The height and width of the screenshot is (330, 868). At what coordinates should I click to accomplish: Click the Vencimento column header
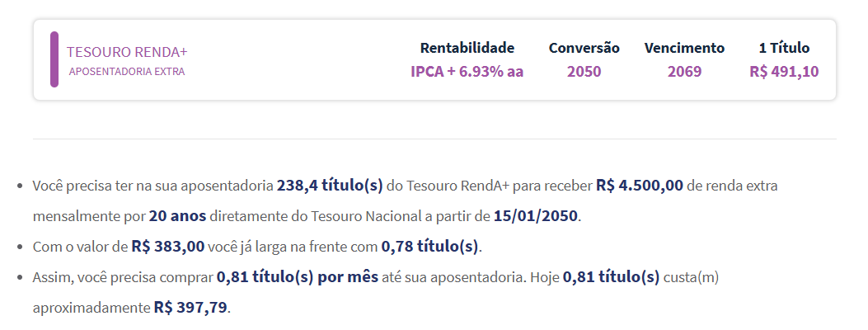[684, 48]
